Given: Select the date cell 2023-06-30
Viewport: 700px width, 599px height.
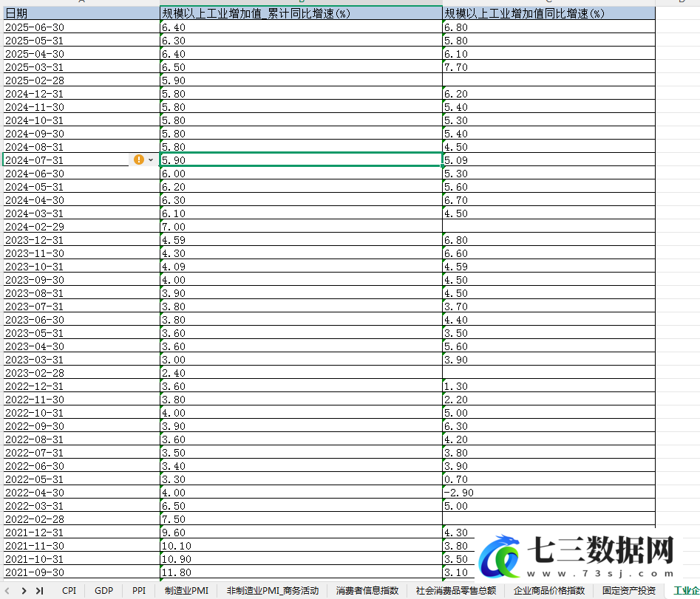Looking at the screenshot, I should coord(82,320).
